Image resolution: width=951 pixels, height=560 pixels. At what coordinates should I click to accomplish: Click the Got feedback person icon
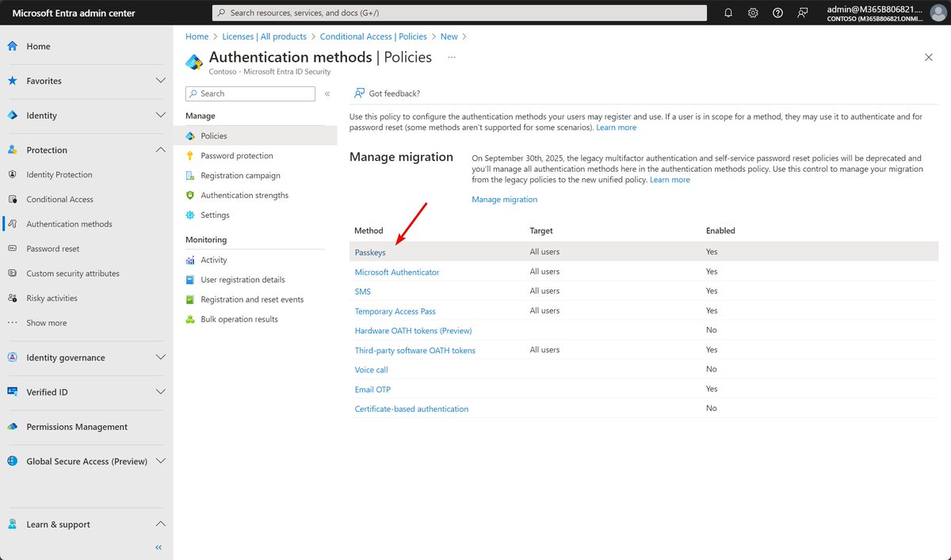click(360, 93)
